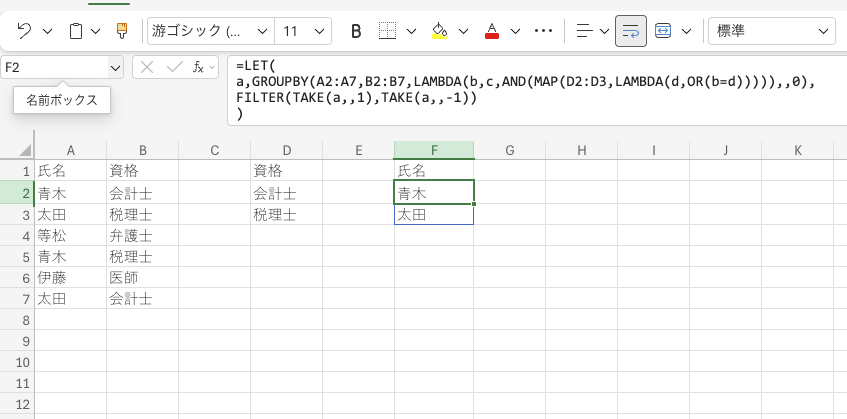This screenshot has height=419, width=847.
Task: Click cell A2 containing 青木
Action: pyautogui.click(x=71, y=193)
